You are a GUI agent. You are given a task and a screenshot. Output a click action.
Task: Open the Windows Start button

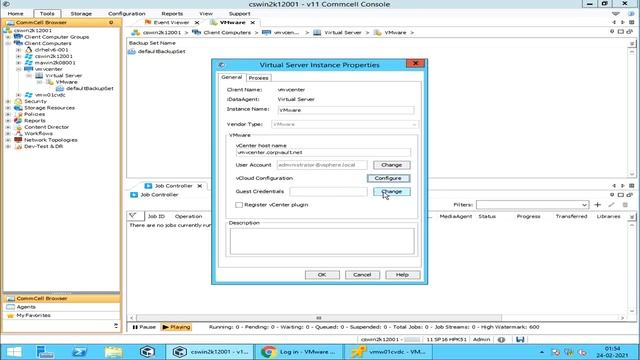coord(14,351)
